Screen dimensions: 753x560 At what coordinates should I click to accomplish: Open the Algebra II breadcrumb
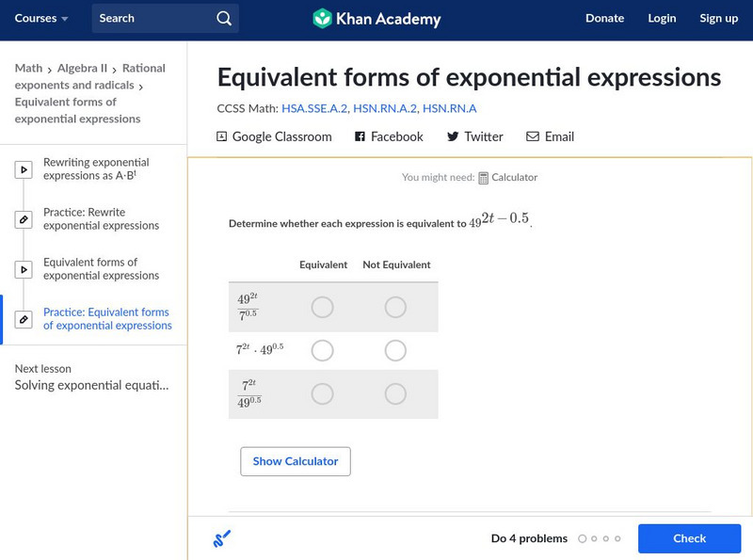83,68
